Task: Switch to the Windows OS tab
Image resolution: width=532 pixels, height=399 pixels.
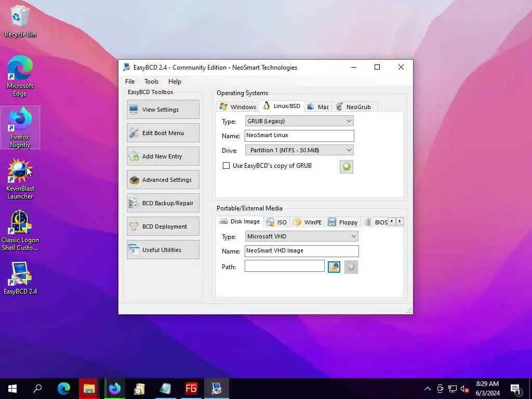Action: click(237, 107)
